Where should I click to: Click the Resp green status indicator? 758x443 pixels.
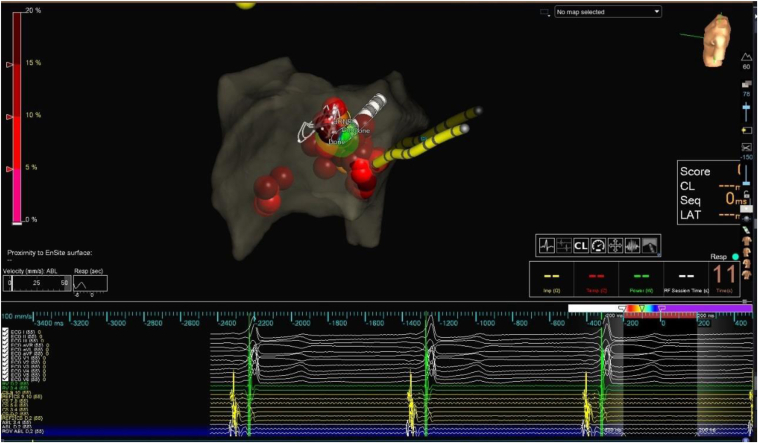[735, 257]
